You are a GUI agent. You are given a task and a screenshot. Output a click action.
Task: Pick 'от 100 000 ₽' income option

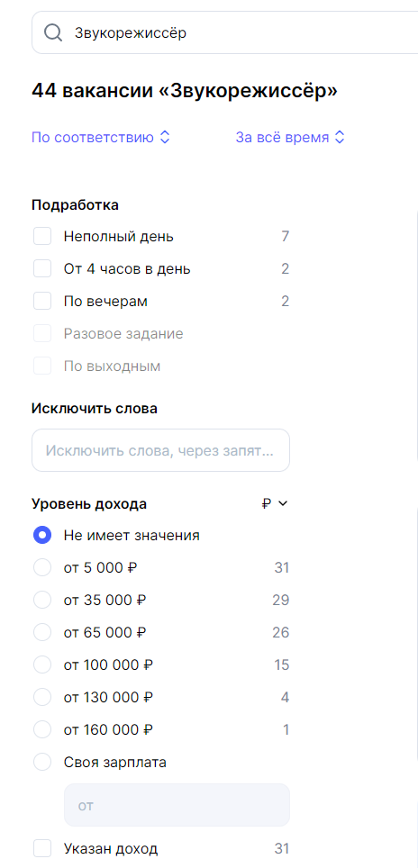point(42,665)
